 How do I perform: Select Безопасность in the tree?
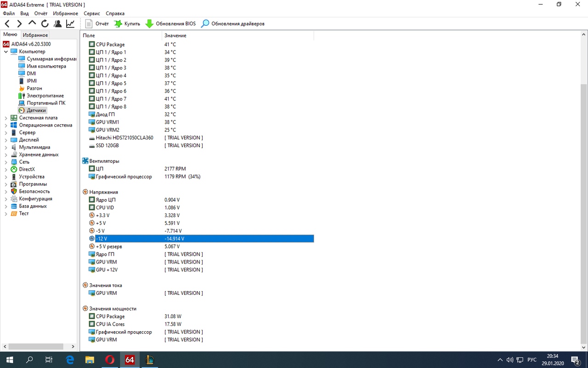coord(30,191)
